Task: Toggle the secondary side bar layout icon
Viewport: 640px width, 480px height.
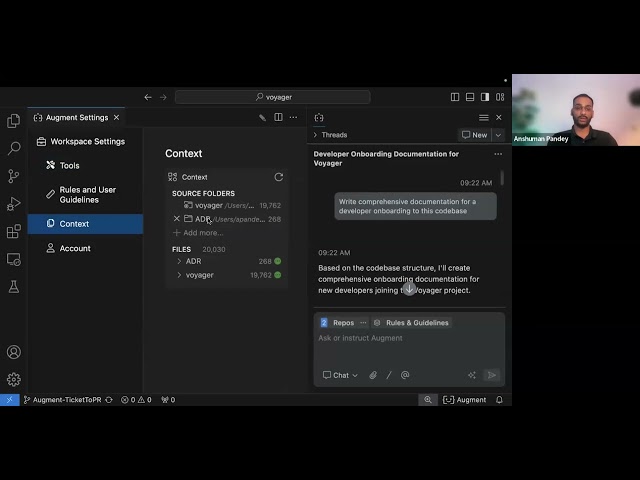Action: point(485,97)
